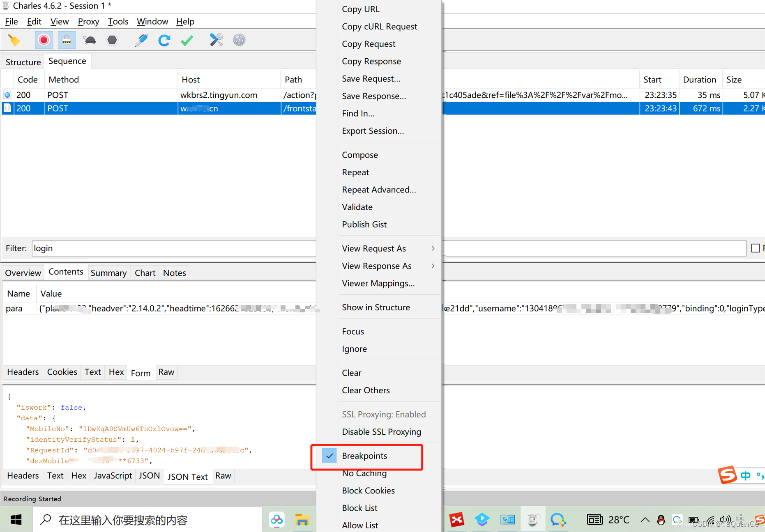The image size is (765, 532).
Task: Click the taskbar search magnifier icon
Action: [x=46, y=520]
